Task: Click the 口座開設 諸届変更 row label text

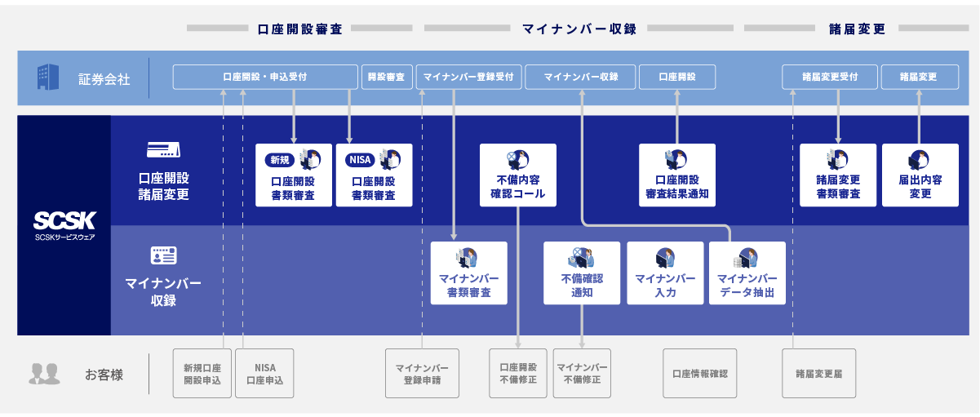Action: click(x=163, y=186)
